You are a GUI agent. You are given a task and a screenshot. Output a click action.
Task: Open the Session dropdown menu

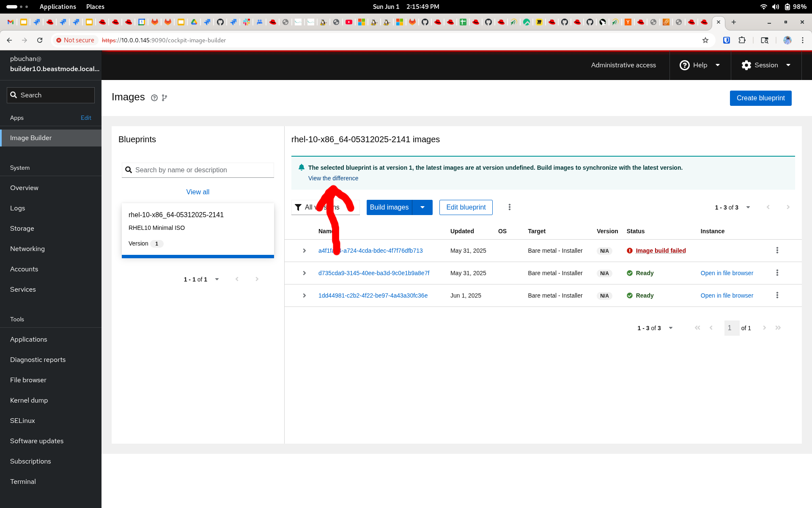point(766,65)
